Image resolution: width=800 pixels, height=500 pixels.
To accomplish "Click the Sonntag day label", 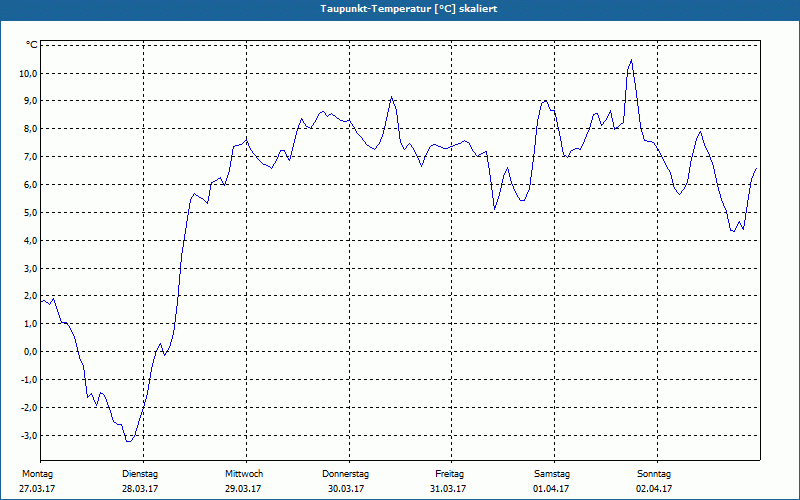I will tap(654, 474).
